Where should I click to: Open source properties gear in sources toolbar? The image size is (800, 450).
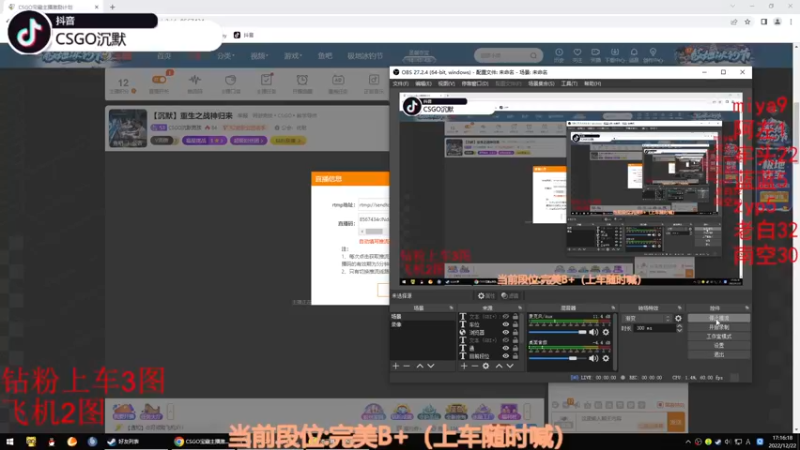click(486, 366)
